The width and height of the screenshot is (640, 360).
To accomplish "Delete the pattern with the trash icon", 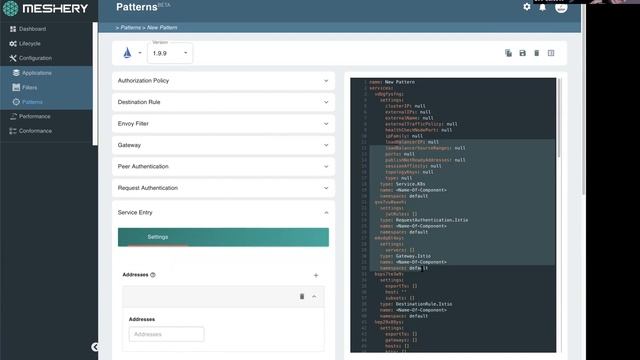I will pyautogui.click(x=537, y=53).
